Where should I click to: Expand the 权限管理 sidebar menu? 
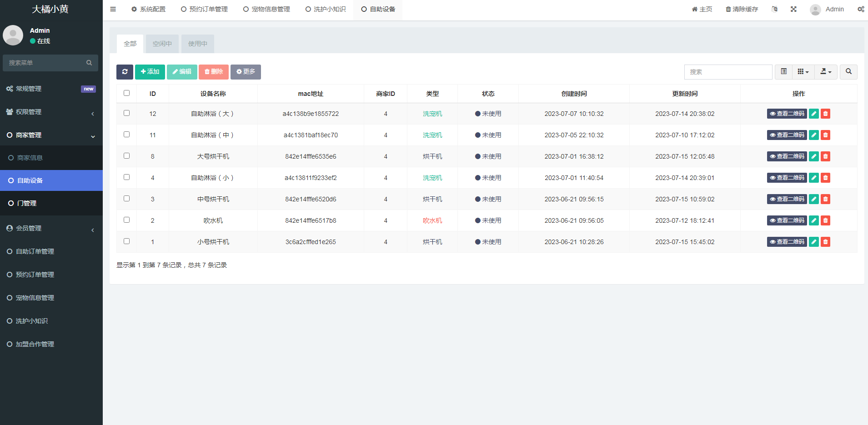51,112
